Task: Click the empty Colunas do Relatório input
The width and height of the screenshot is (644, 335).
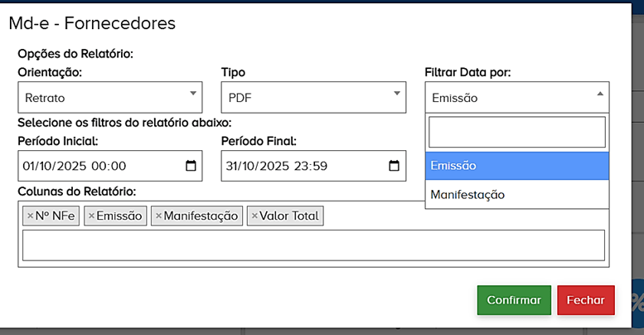Action: (x=313, y=245)
